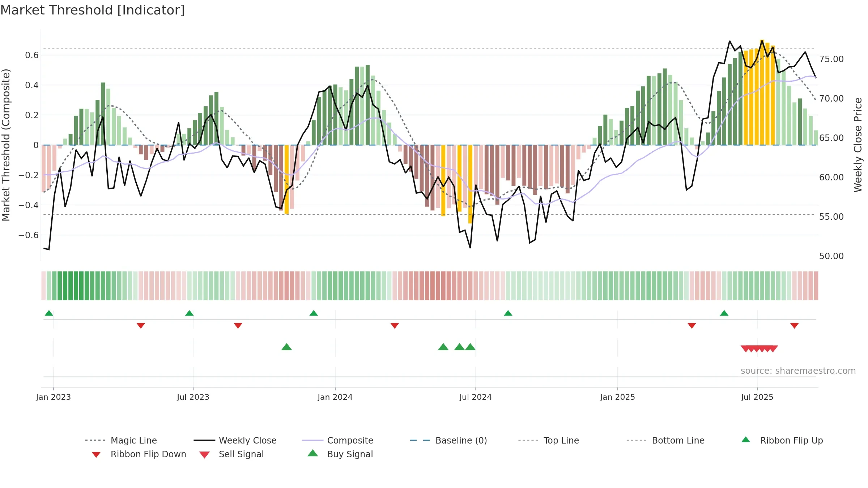Click the Jul 2023 axis label

(193, 397)
